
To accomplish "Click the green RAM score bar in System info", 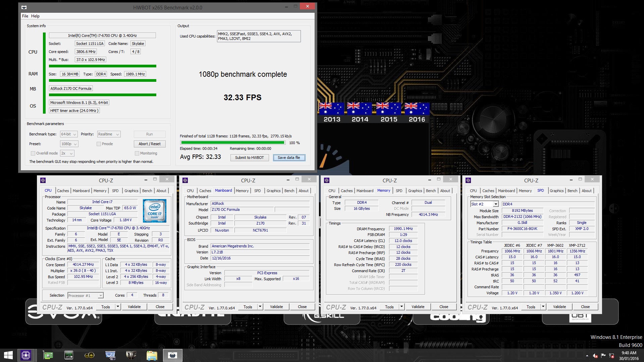I will 103,80.
